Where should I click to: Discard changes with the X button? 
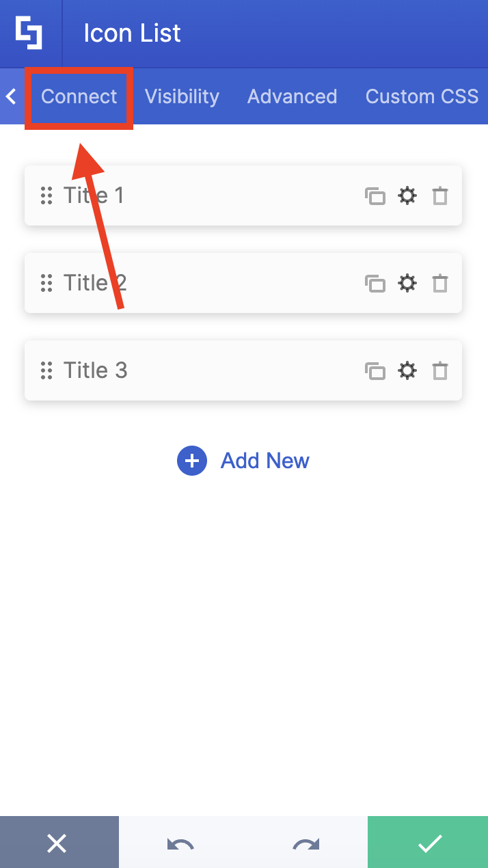click(58, 843)
